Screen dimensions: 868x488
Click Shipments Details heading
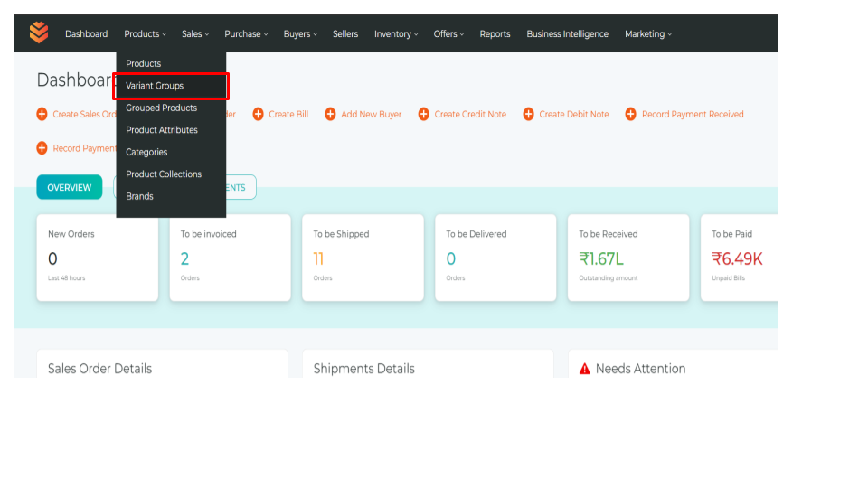click(363, 369)
